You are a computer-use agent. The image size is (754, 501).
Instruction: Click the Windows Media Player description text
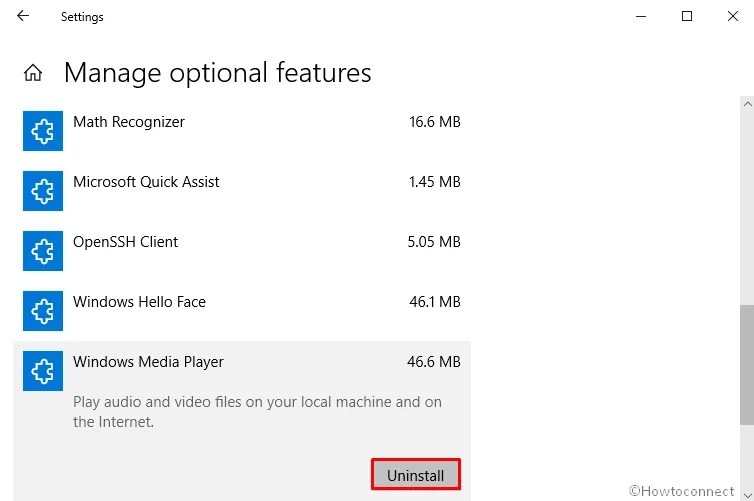(257, 412)
